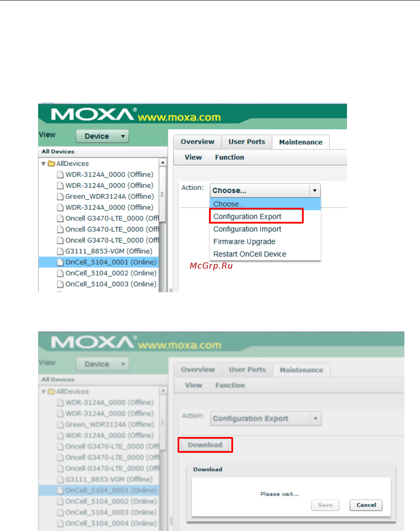This screenshot has width=420, height=531.
Task: Click the device list scrollbar thumb, sharp screenshot
Action: pyautogui.click(x=162, y=194)
